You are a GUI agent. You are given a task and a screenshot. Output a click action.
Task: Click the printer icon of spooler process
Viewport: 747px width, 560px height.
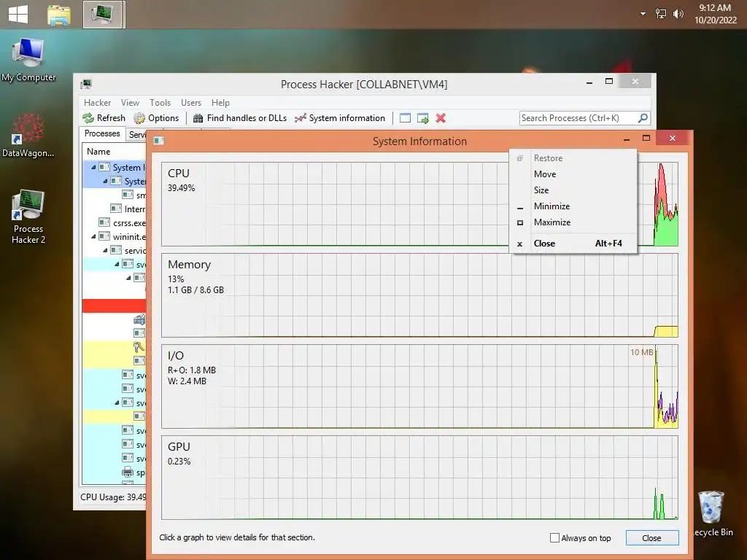click(128, 472)
